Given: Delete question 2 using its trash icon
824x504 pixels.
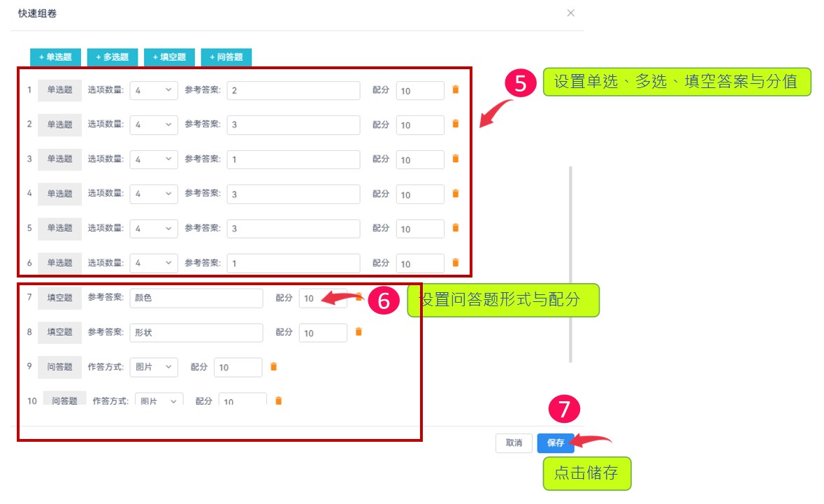Looking at the screenshot, I should (x=455, y=124).
